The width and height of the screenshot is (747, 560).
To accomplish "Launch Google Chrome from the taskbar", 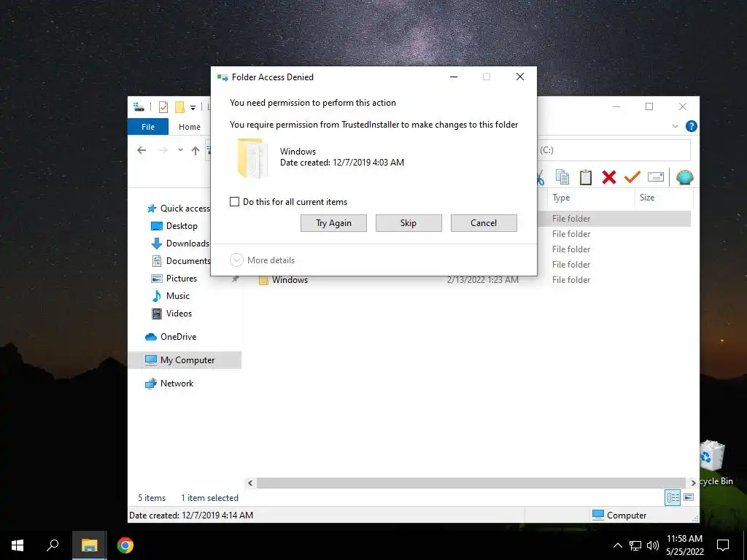I will click(x=125, y=545).
